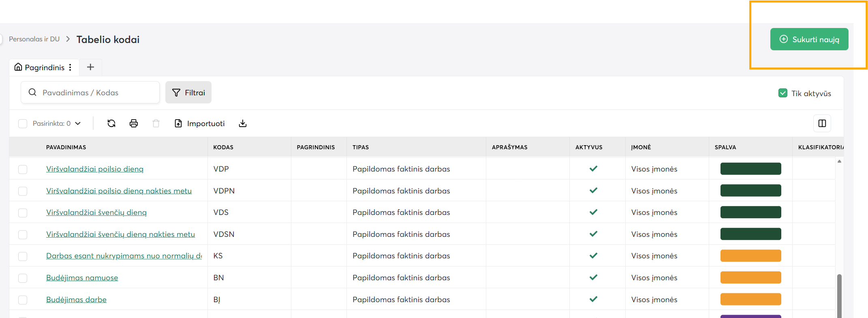This screenshot has width=868, height=318.
Task: Sort by KODAS column header
Action: point(223,147)
